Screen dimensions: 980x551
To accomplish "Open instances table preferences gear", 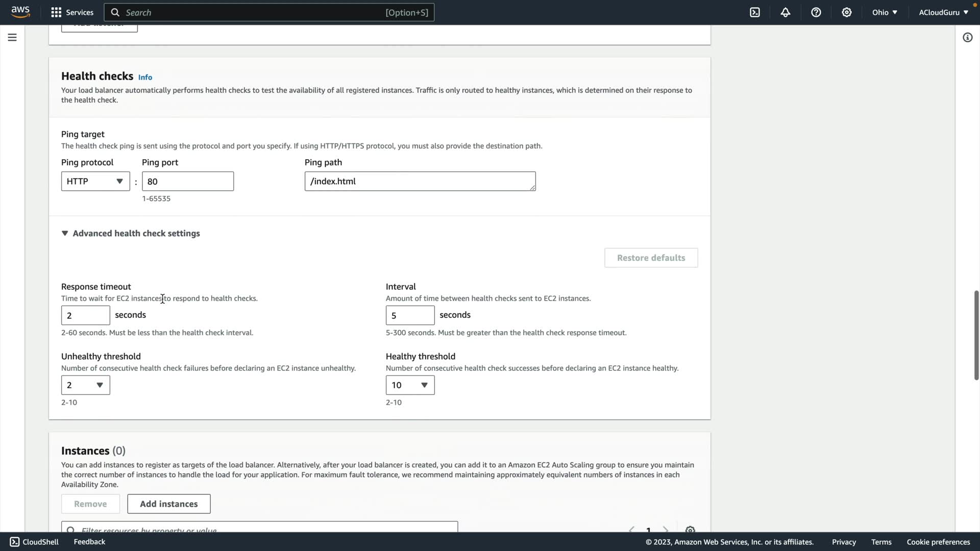I will 690,530.
